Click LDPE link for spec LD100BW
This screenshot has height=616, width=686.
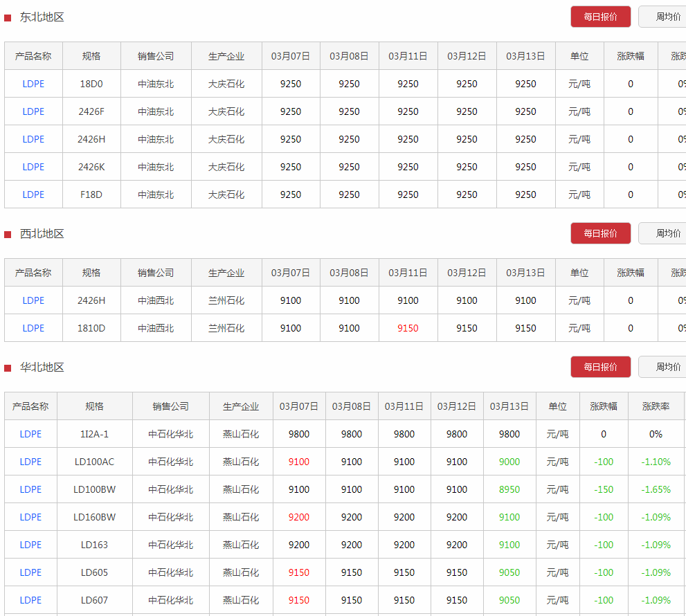click(30, 489)
